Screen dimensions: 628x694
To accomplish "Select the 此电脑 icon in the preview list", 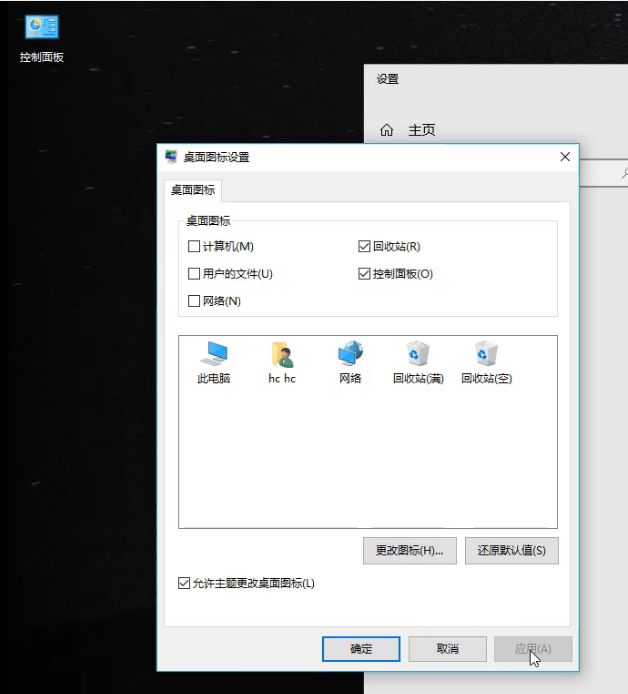I will (x=214, y=354).
